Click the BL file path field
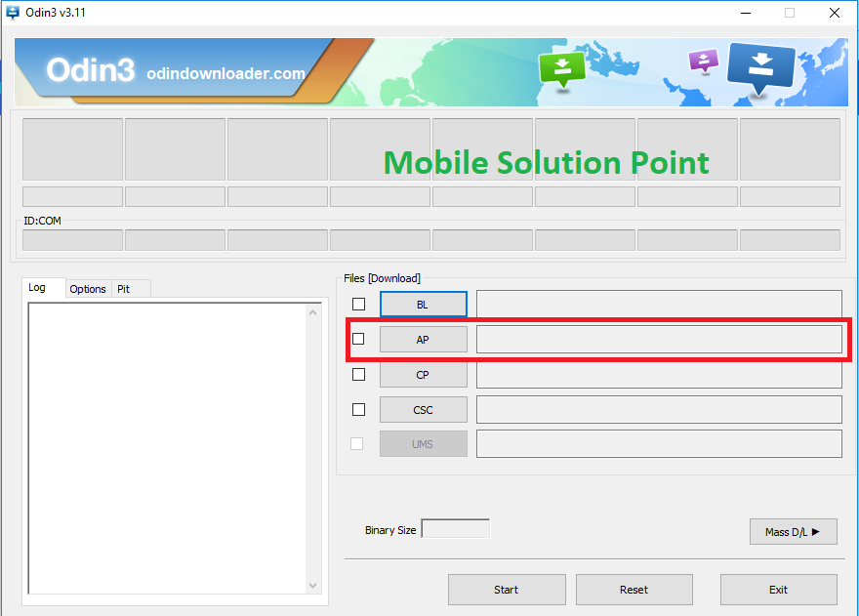This screenshot has height=616, width=859. (x=659, y=304)
